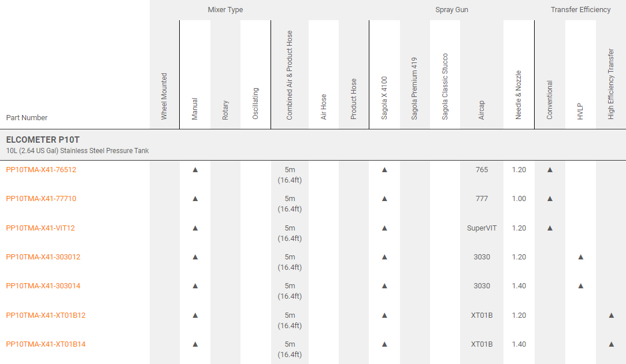Image resolution: width=626 pixels, height=364 pixels.
Task: Click the 3030 aircap cell for PP10TMA-X41-303012
Action: (482, 257)
